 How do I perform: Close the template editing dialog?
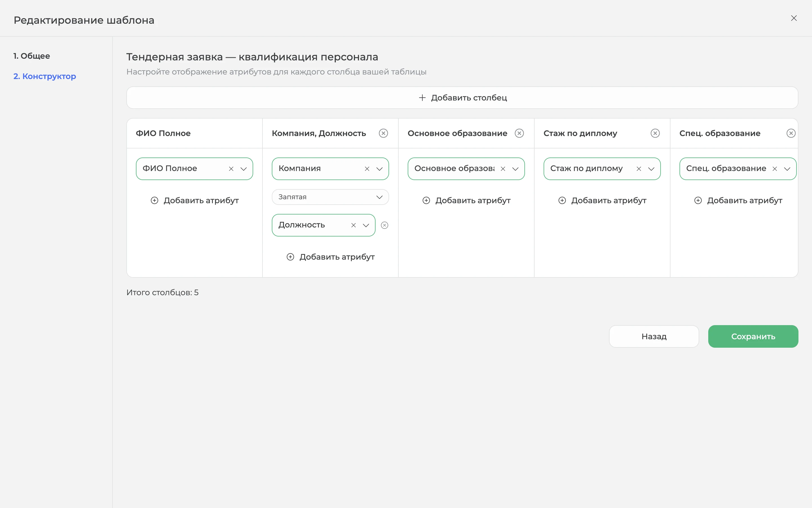(x=794, y=18)
